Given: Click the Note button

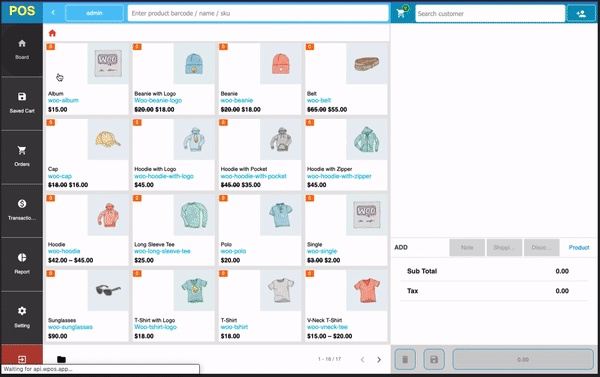Looking at the screenshot, I should pos(467,248).
